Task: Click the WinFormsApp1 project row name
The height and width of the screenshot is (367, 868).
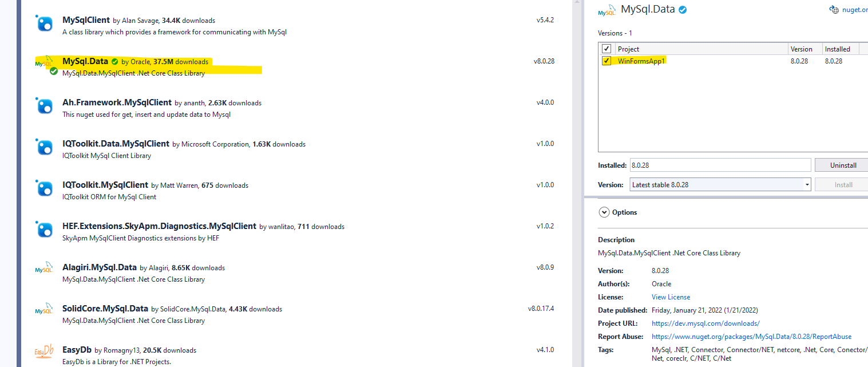Action: pyautogui.click(x=642, y=61)
